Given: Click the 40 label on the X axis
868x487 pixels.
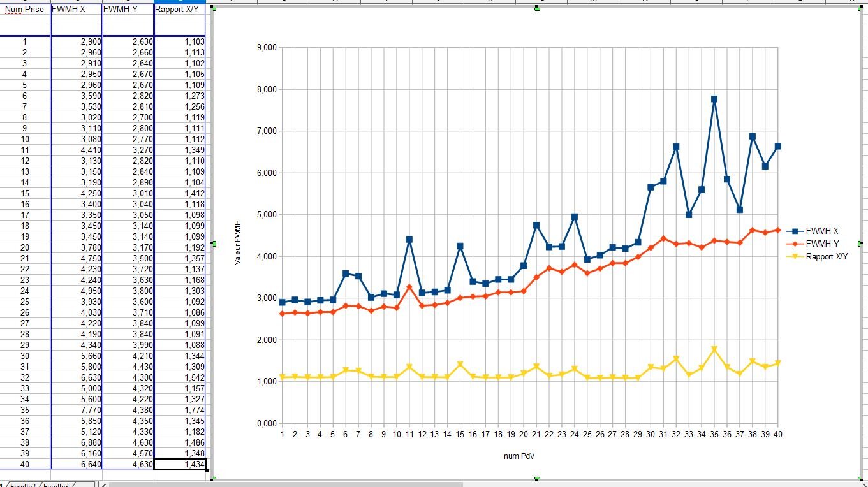Looking at the screenshot, I should pos(777,434).
